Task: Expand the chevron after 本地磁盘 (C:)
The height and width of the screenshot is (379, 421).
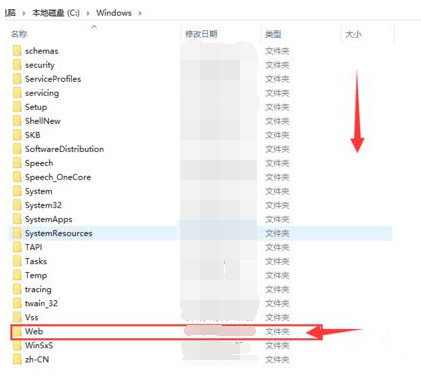Action: (88, 13)
